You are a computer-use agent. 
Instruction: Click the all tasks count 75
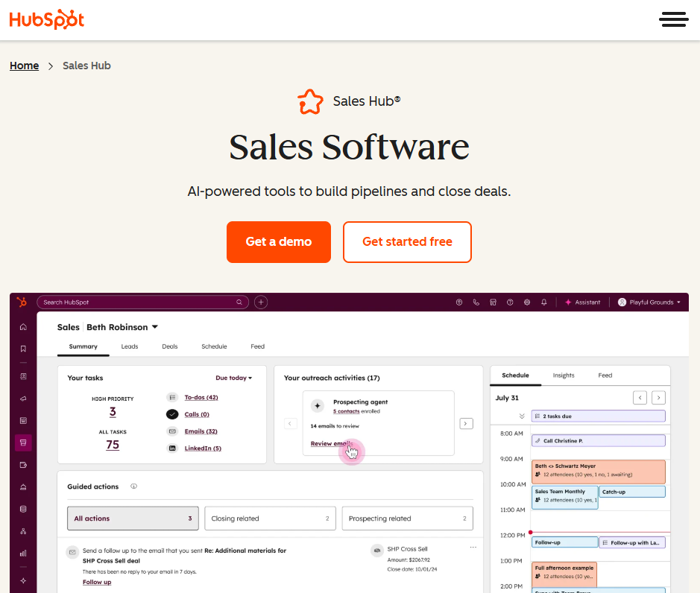click(113, 445)
